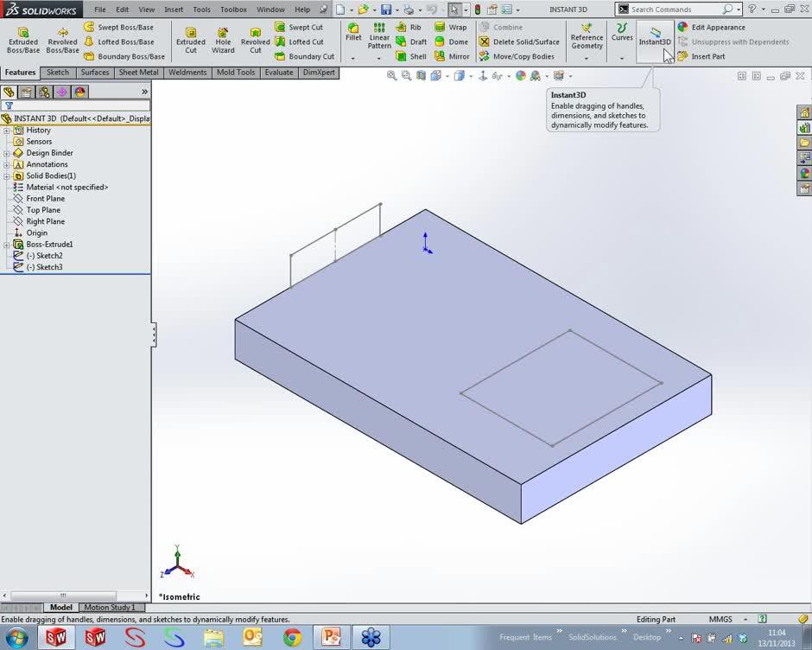The height and width of the screenshot is (650, 812).
Task: Click the Motion Study 1 tab
Action: (110, 608)
